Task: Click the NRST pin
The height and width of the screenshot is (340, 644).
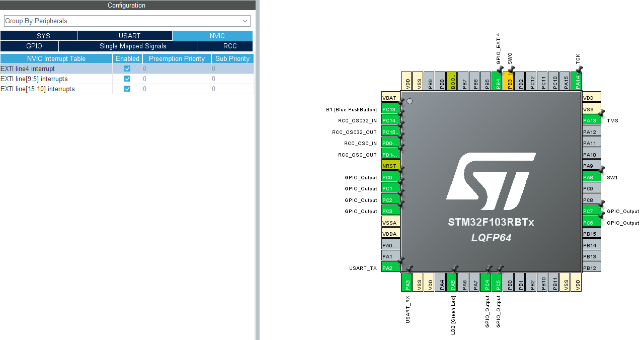Action: (391, 166)
